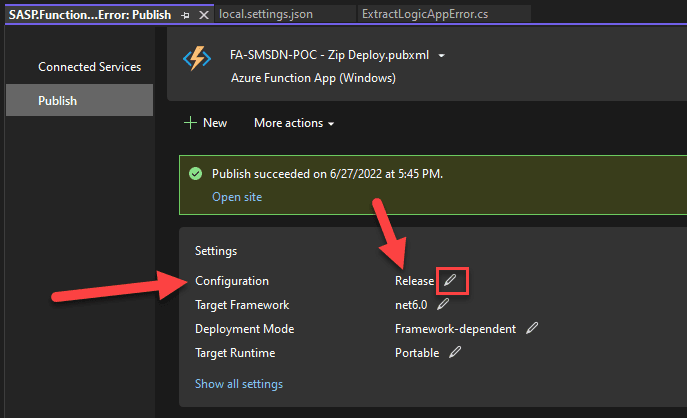The height and width of the screenshot is (418, 687).
Task: Open the More actions dropdown
Action: pyautogui.click(x=293, y=123)
